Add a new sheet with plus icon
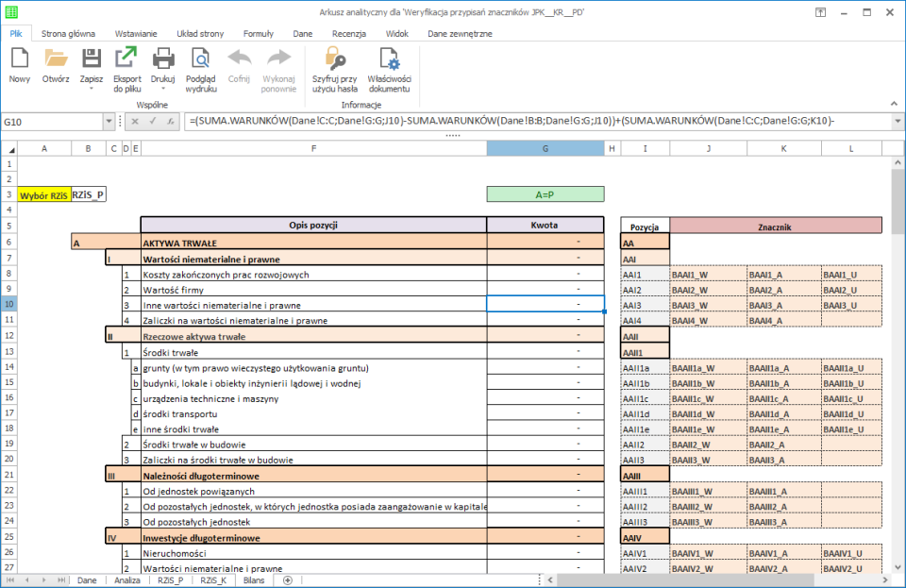Screen dimensions: 906x588 click(x=287, y=580)
